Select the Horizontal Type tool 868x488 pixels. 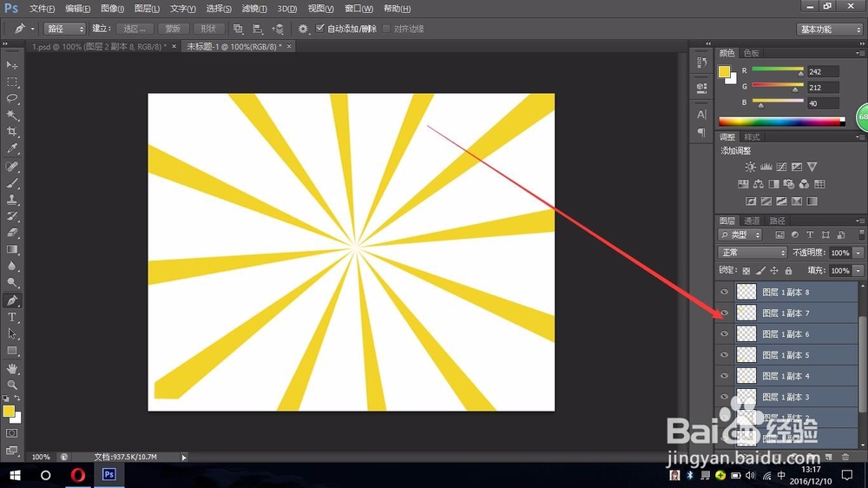click(11, 318)
